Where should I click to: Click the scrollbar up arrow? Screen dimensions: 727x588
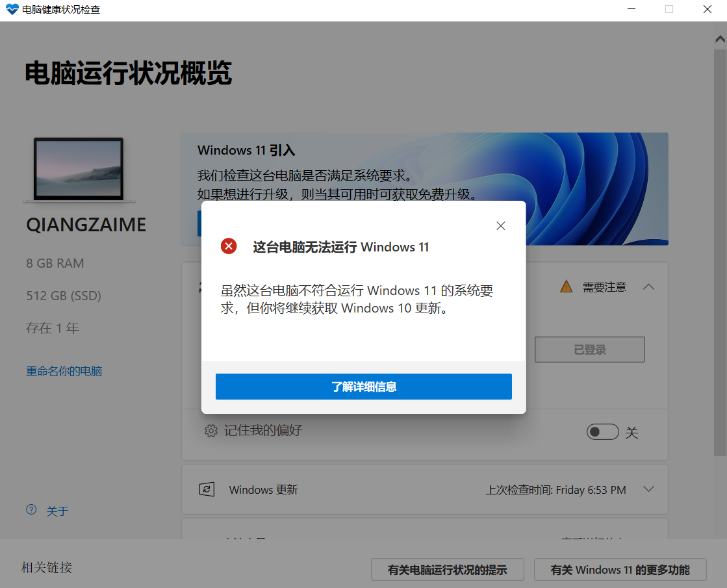coord(720,39)
